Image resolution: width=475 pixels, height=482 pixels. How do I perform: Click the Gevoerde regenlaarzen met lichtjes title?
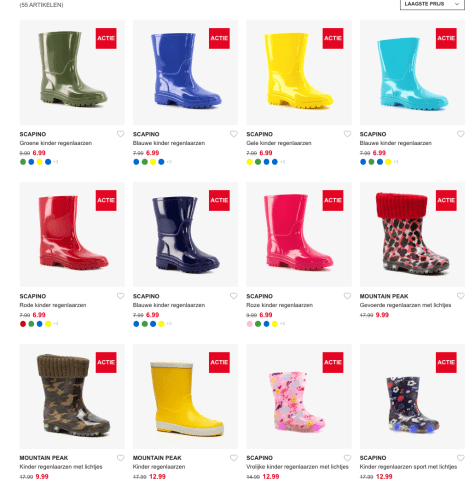click(x=405, y=305)
